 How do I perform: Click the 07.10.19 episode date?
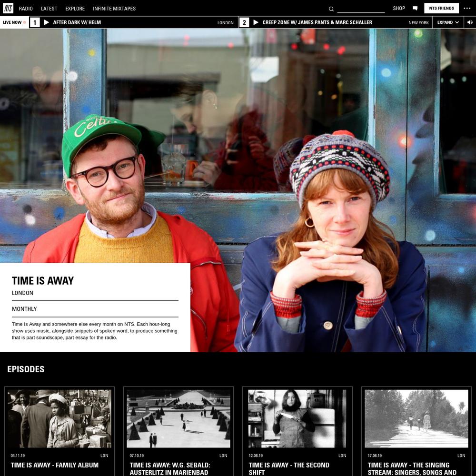pyautogui.click(x=137, y=456)
